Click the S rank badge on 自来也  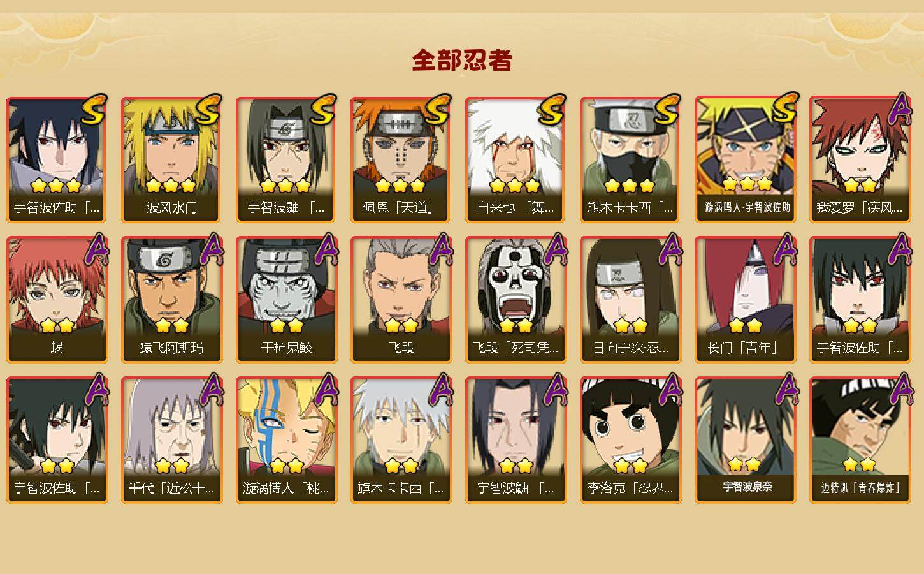click(551, 110)
